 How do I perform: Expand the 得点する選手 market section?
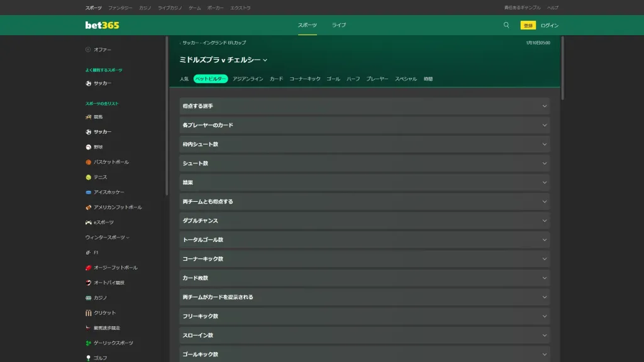coord(364,106)
